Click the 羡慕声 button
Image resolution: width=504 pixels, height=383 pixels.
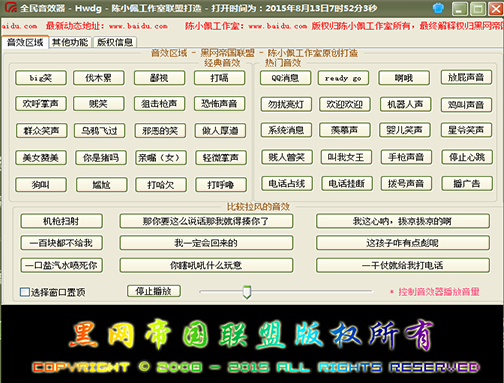coord(345,130)
